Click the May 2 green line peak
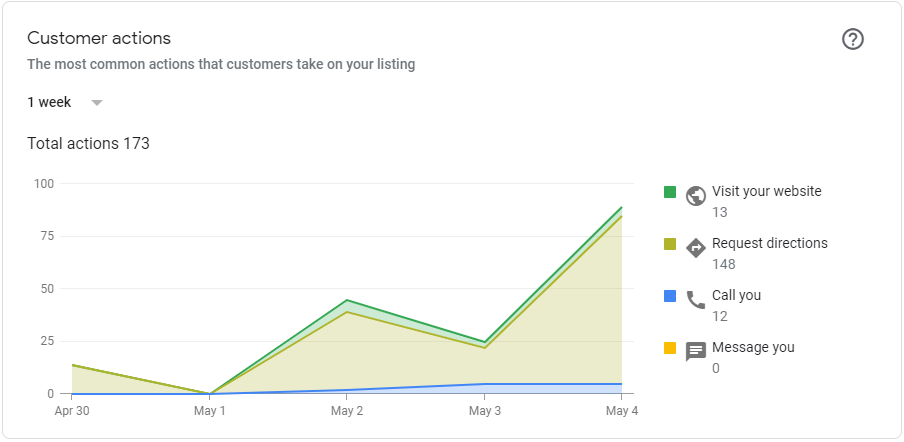The width and height of the screenshot is (904, 442). (x=347, y=300)
